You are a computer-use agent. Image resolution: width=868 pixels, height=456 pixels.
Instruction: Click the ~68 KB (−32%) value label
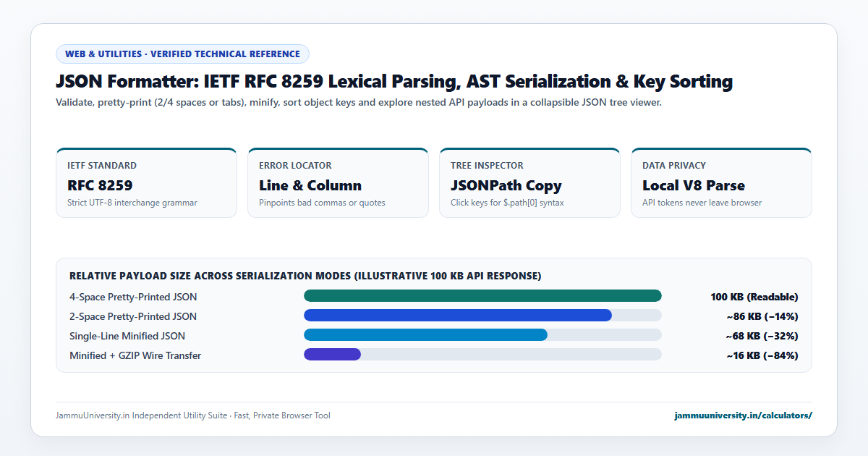click(x=762, y=336)
